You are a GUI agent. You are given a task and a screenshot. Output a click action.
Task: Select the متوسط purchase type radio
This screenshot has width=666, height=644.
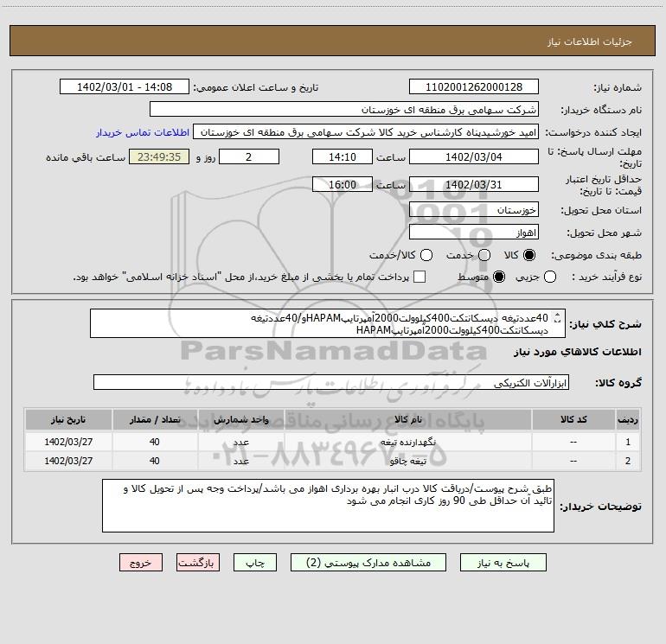pyautogui.click(x=499, y=277)
